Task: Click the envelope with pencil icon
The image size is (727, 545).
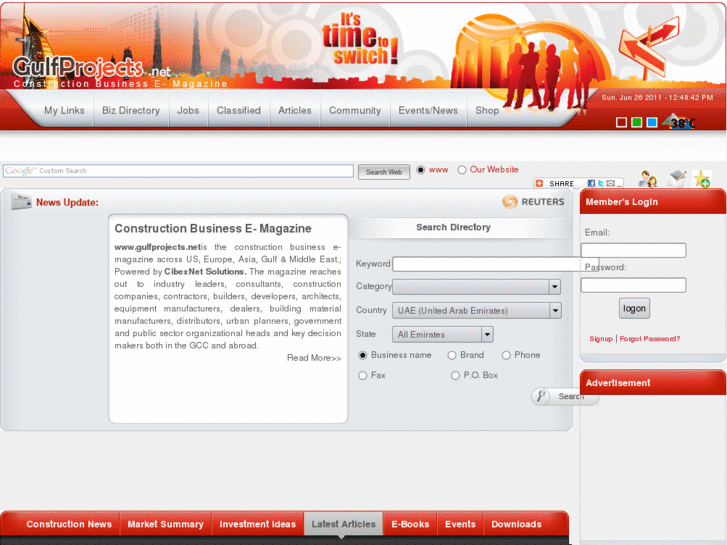Action: (x=676, y=179)
